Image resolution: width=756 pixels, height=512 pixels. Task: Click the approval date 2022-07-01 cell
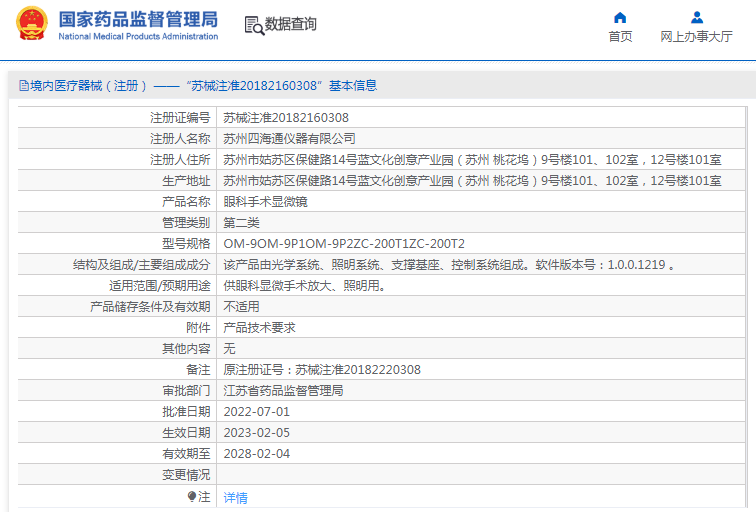pos(256,412)
